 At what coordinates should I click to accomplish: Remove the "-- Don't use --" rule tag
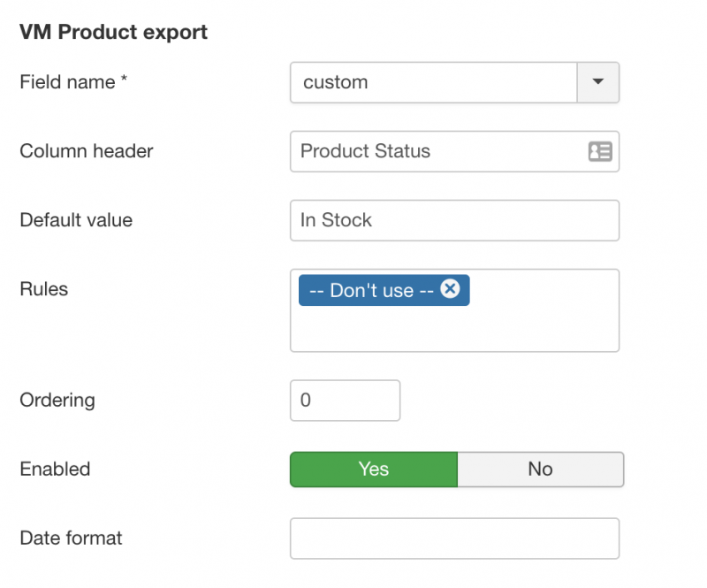tap(450, 289)
